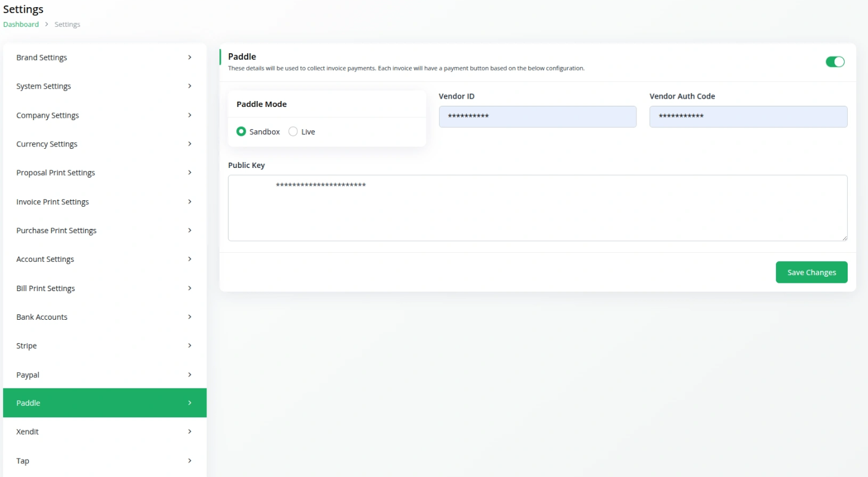Click chevron arrow beside Stripe
The width and height of the screenshot is (868, 477).
[x=190, y=345]
